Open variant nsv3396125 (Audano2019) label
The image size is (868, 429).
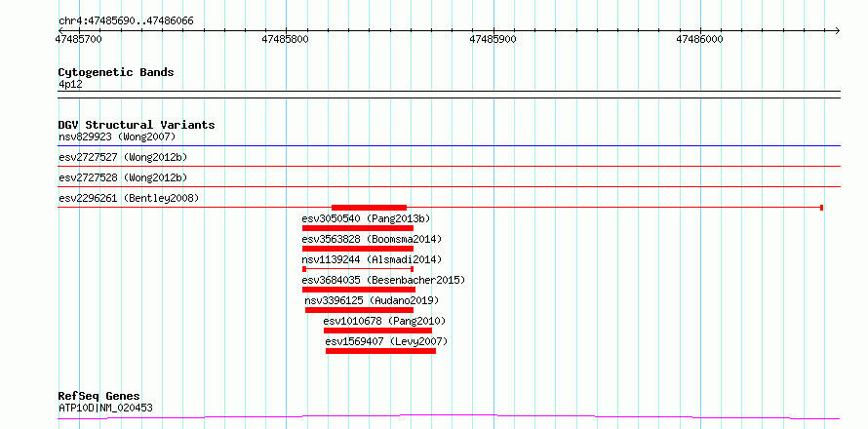pos(372,300)
